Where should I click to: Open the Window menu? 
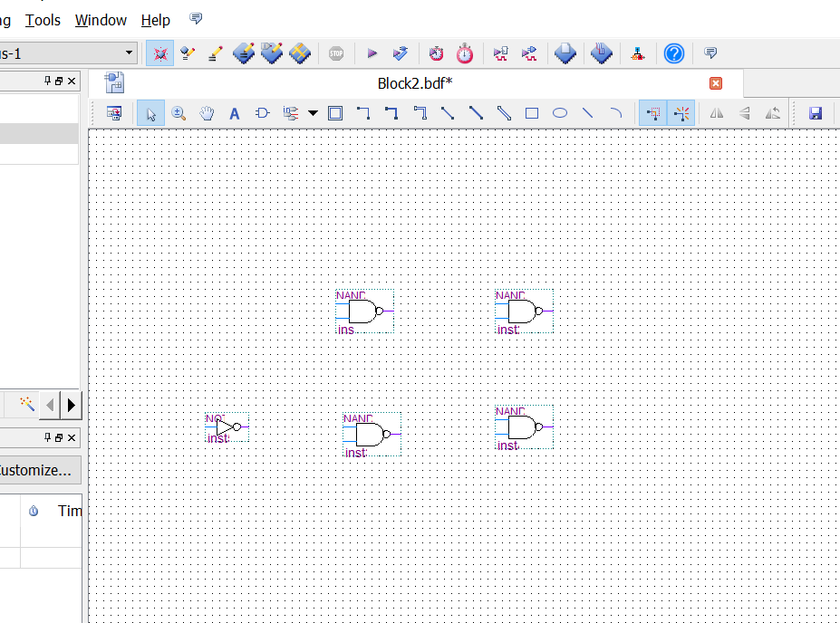click(101, 20)
